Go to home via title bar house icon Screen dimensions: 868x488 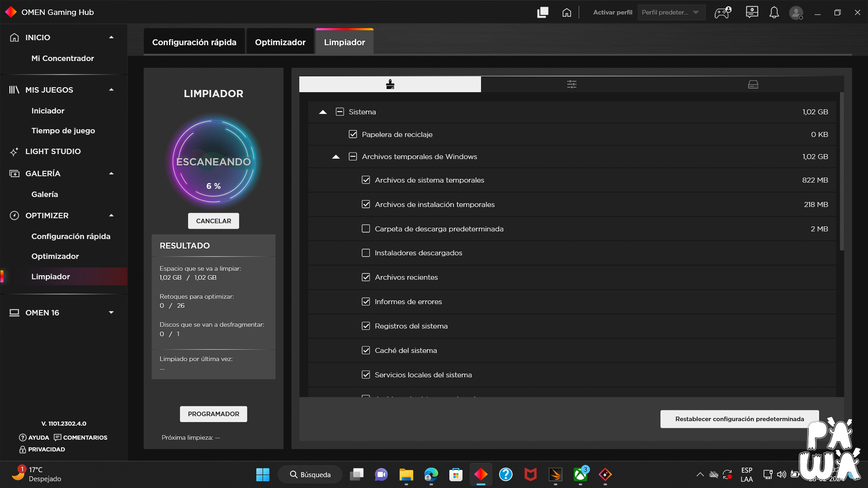click(567, 12)
